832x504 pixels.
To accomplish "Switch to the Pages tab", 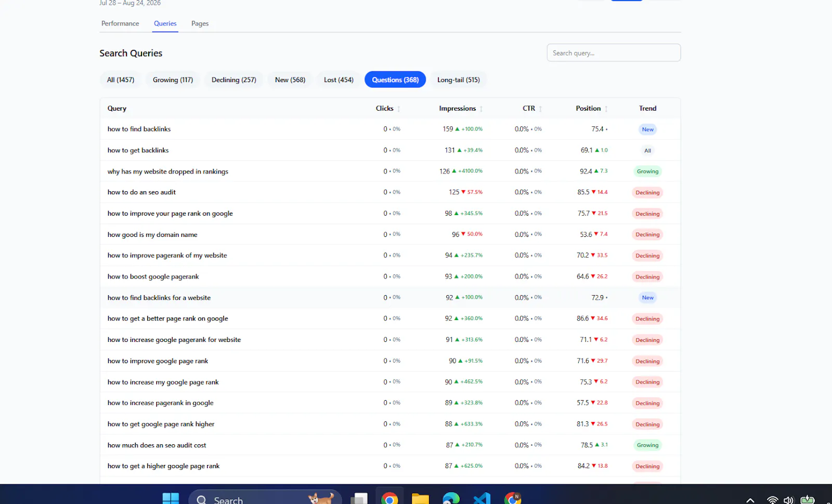I will [x=200, y=23].
